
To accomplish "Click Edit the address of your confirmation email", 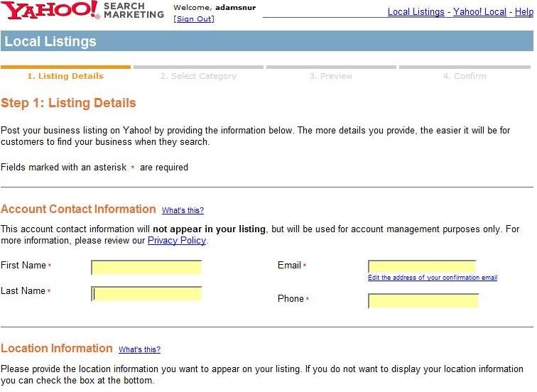I will 433,278.
